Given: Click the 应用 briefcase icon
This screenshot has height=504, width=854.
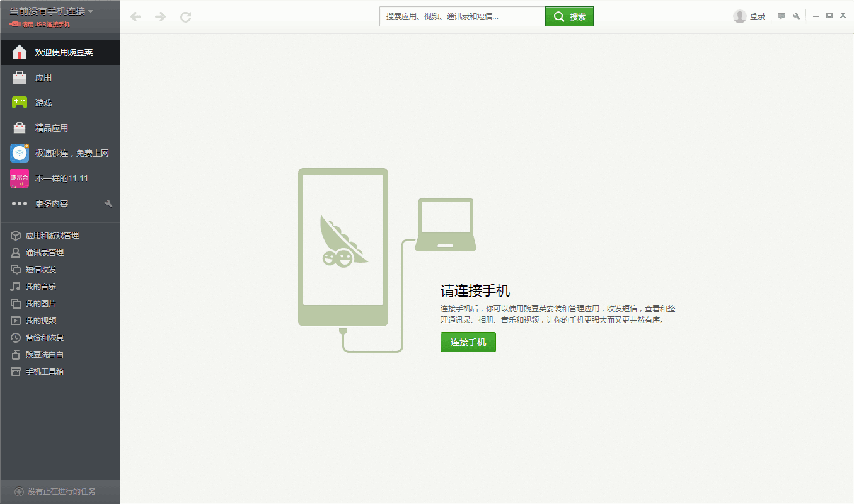Looking at the screenshot, I should (x=20, y=77).
